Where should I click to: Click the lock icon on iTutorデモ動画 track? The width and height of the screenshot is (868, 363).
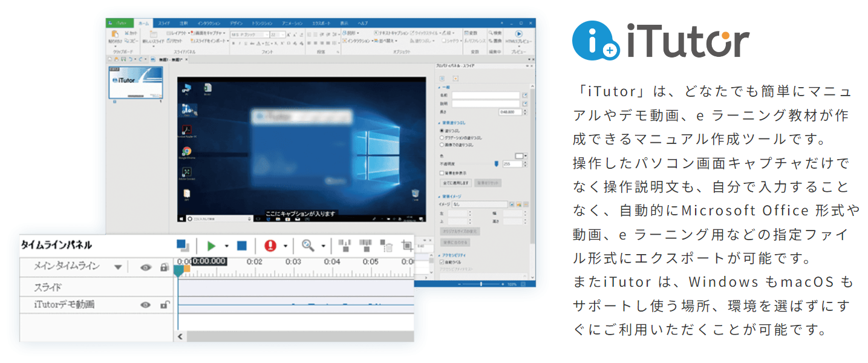click(x=163, y=305)
